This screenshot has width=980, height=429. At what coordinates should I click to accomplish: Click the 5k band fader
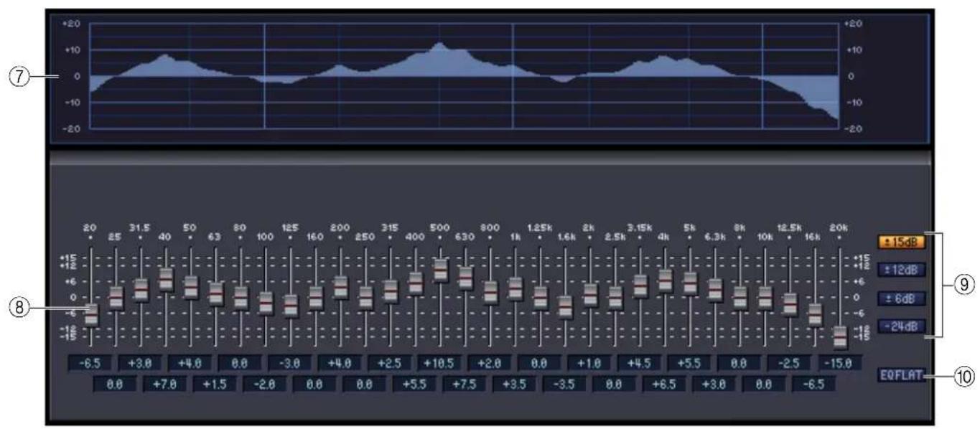click(x=689, y=283)
